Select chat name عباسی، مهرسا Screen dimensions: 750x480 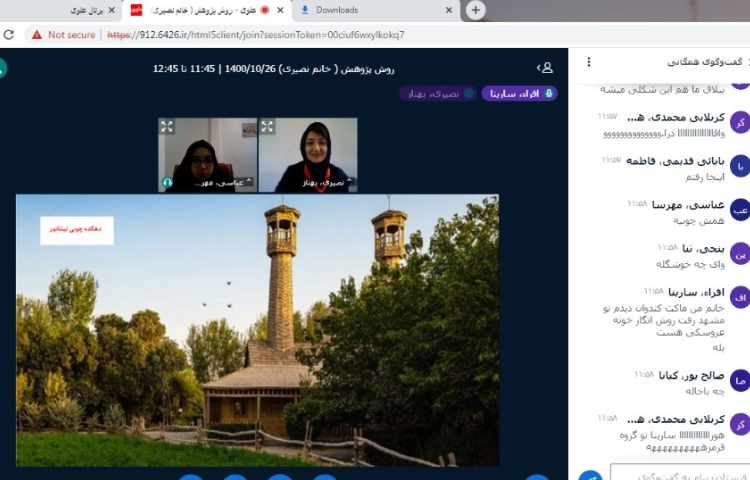click(688, 205)
